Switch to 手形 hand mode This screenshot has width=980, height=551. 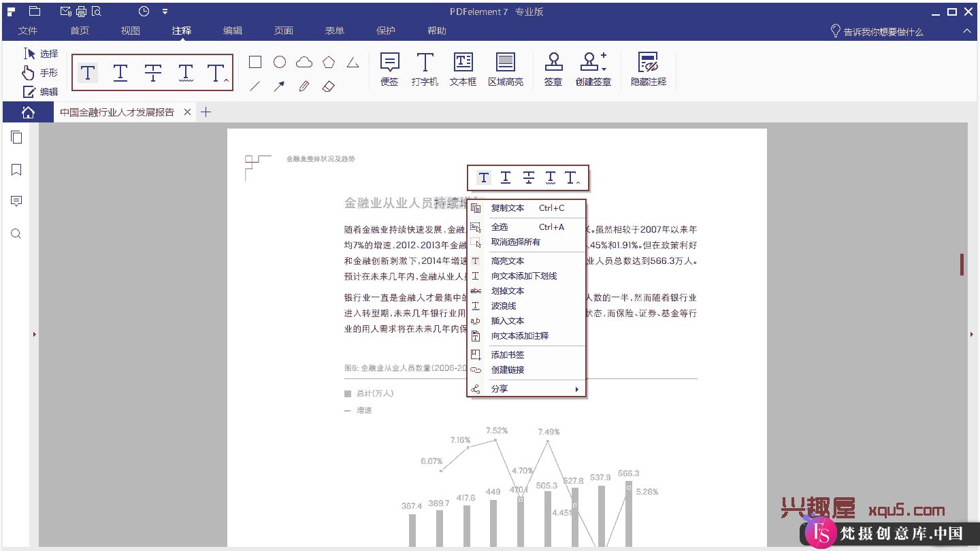pyautogui.click(x=41, y=73)
